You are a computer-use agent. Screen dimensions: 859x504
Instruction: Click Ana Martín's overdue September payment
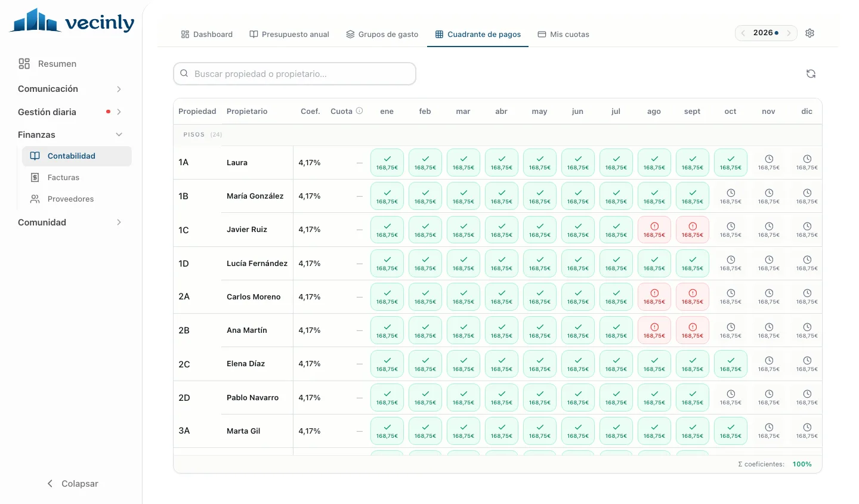click(x=693, y=330)
